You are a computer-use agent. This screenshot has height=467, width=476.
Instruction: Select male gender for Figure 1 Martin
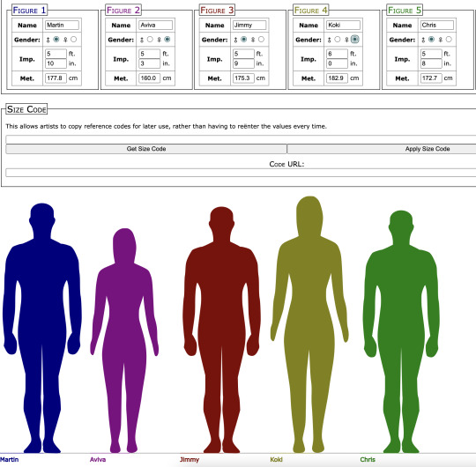(56, 40)
